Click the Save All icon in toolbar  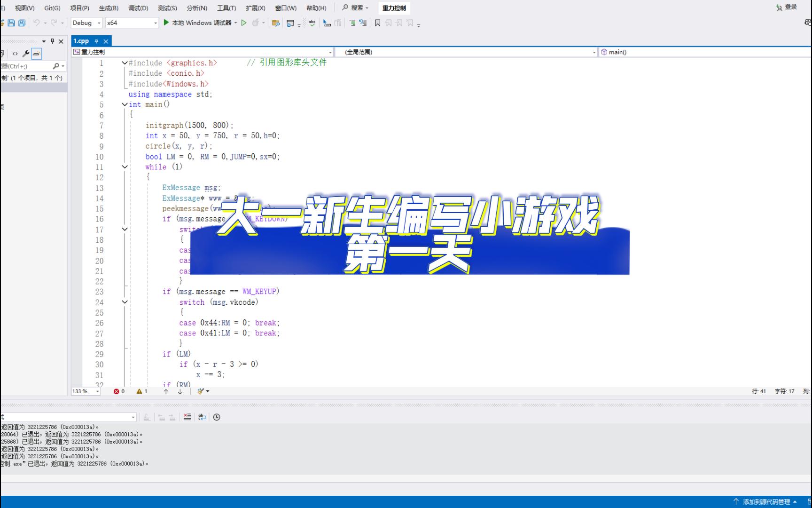click(22, 23)
